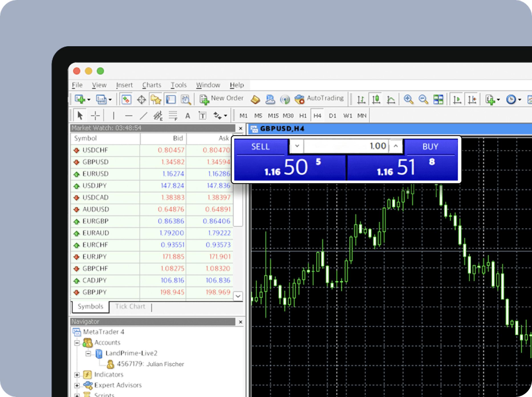Click the tile windows grid icon
Viewport: 532px width, 397px height.
point(438,99)
